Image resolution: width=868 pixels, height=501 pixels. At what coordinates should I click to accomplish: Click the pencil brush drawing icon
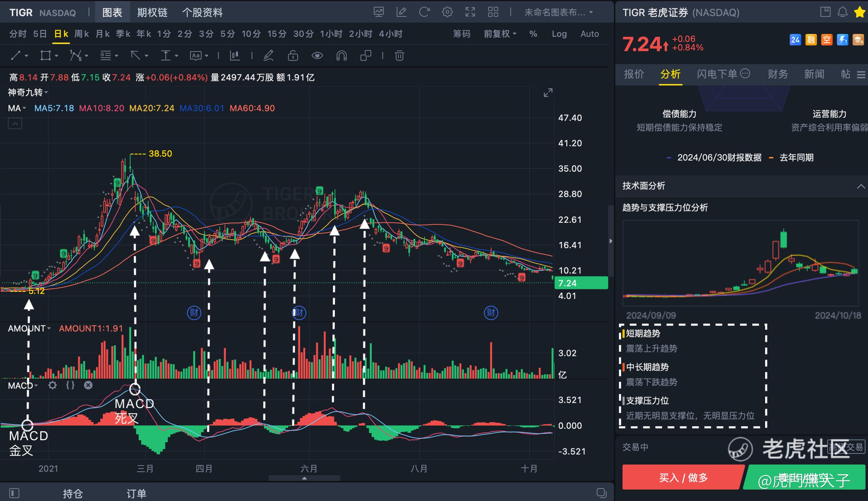[x=268, y=55]
